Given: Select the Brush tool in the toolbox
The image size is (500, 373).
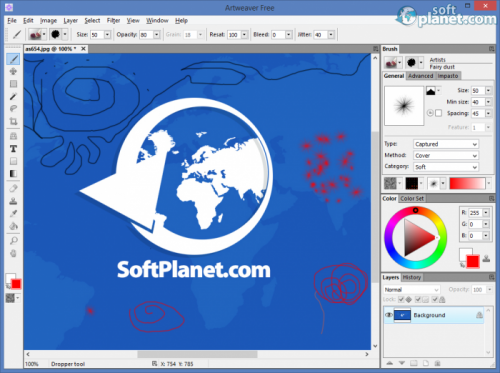Looking at the screenshot, I should (13, 59).
